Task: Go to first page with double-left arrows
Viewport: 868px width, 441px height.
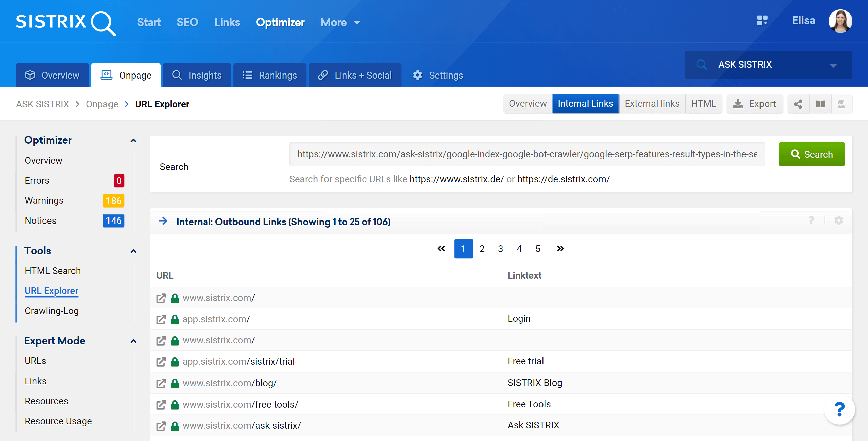Action: click(441, 249)
